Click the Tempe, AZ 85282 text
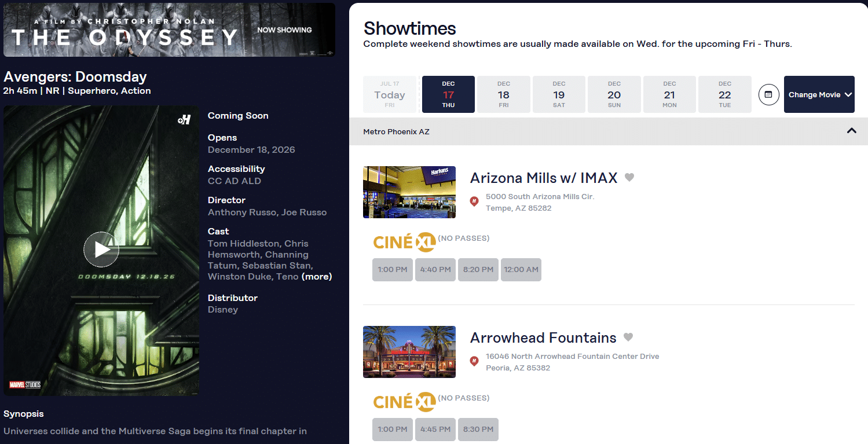The height and width of the screenshot is (444, 868). point(519,208)
